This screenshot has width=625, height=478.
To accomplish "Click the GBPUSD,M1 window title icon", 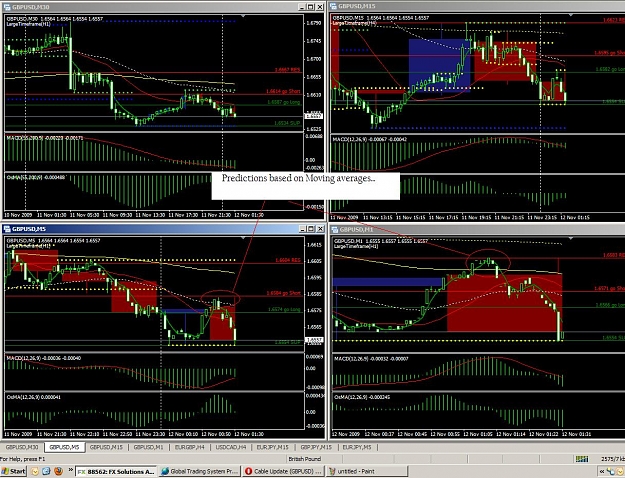I will click(335, 229).
